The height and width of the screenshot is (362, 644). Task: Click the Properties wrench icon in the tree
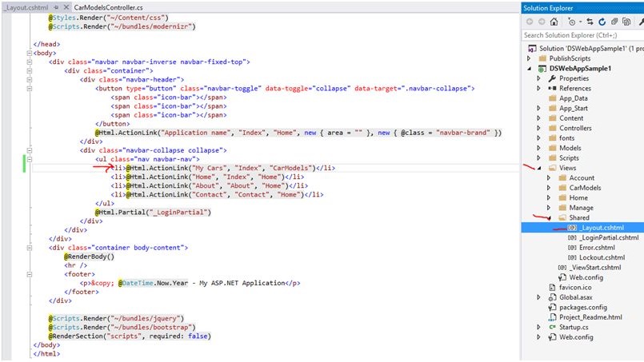tap(553, 78)
